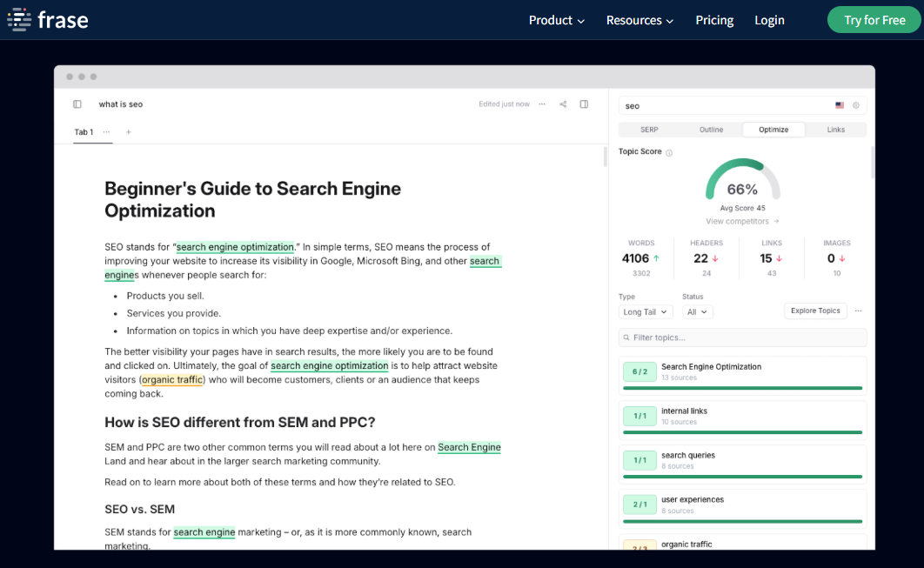The width and height of the screenshot is (924, 568).
Task: Click the 'How is SEO different' heading
Action: pos(240,423)
